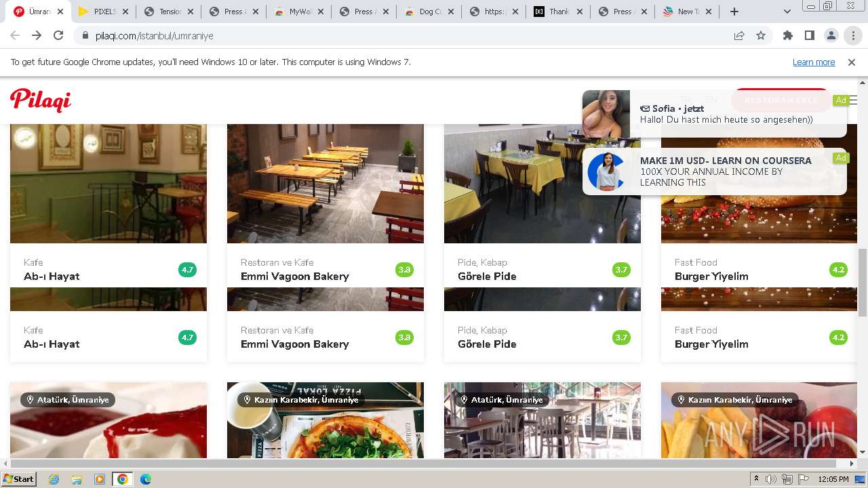Open the Emmi Vagoon Bakery tables photo
868x488 pixels.
[x=325, y=183]
